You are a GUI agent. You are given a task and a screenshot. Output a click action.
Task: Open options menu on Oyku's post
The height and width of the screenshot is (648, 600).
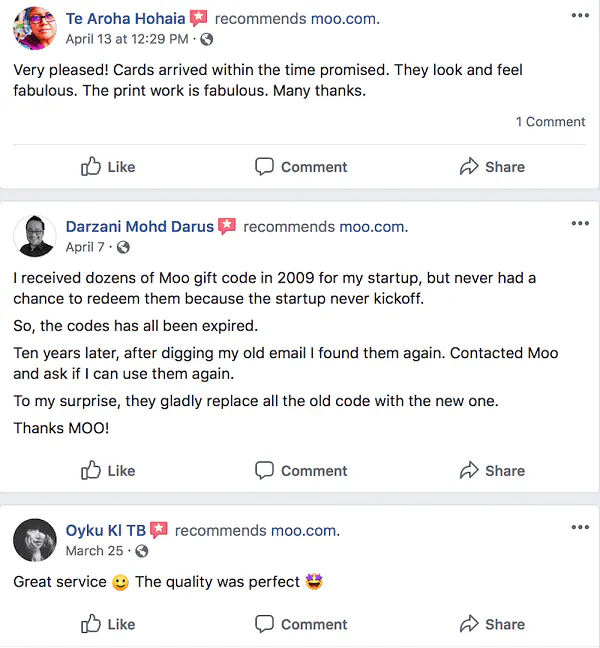(x=580, y=527)
